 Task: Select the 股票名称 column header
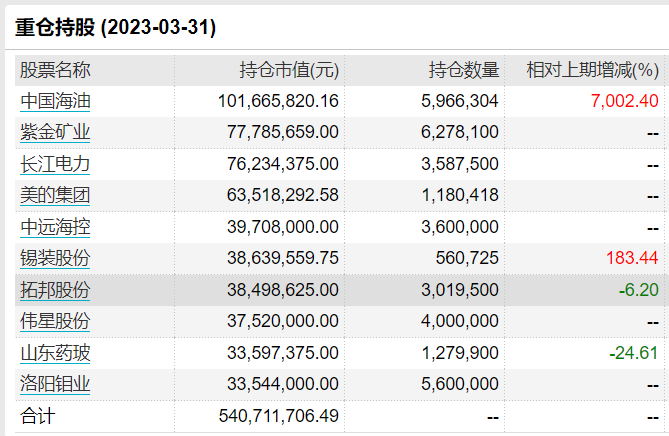point(55,70)
